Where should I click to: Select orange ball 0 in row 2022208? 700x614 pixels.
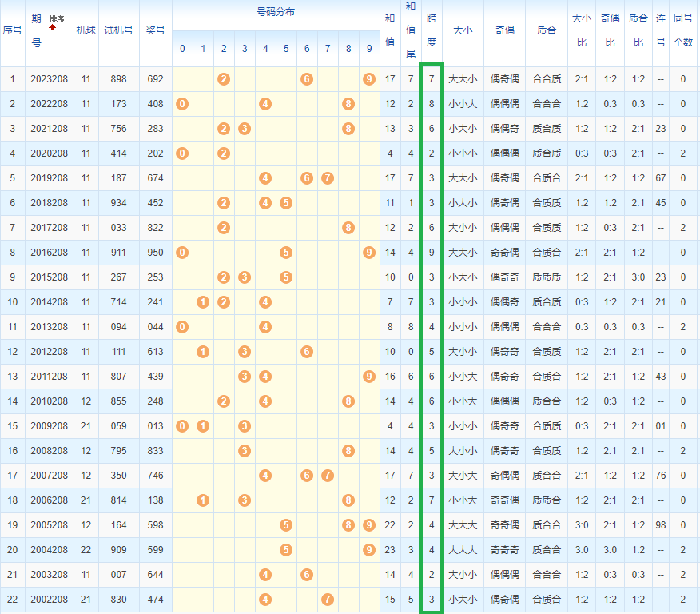click(182, 103)
